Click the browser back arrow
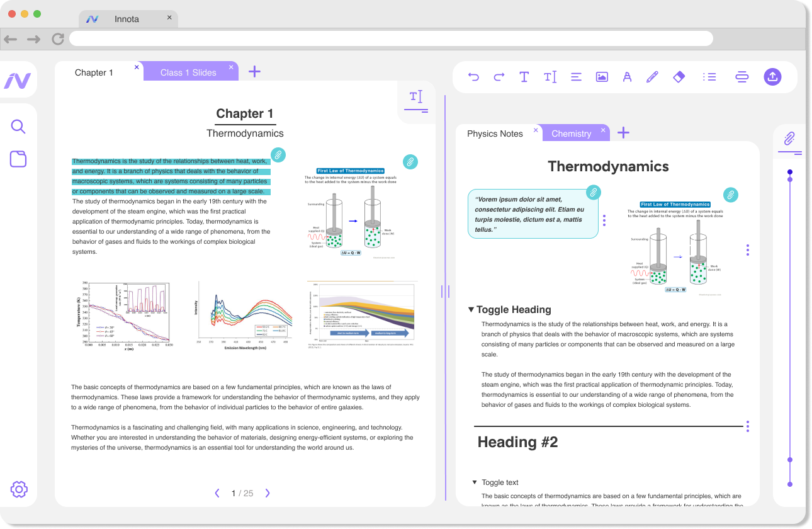This screenshot has width=812, height=529. tap(10, 39)
